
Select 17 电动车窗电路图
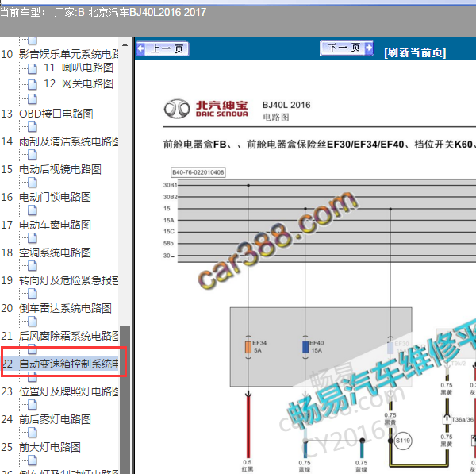pyautogui.click(x=46, y=225)
